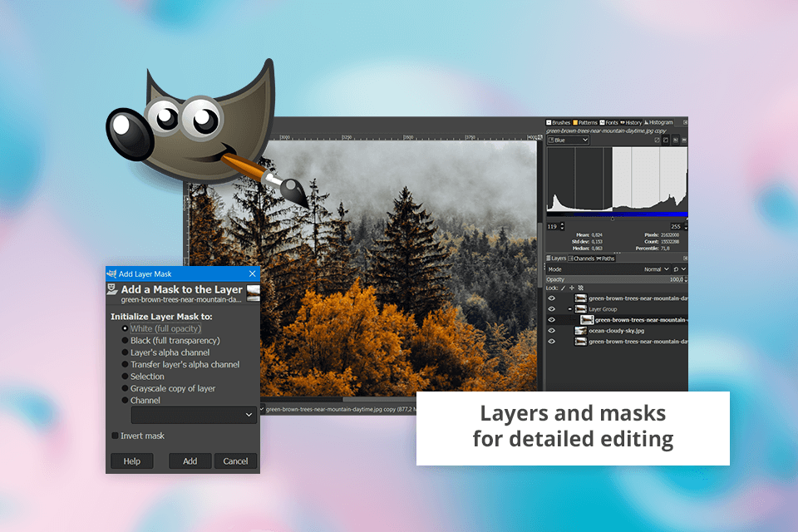Open the status bar unit dropdown arrow
798x532 pixels.
262,409
